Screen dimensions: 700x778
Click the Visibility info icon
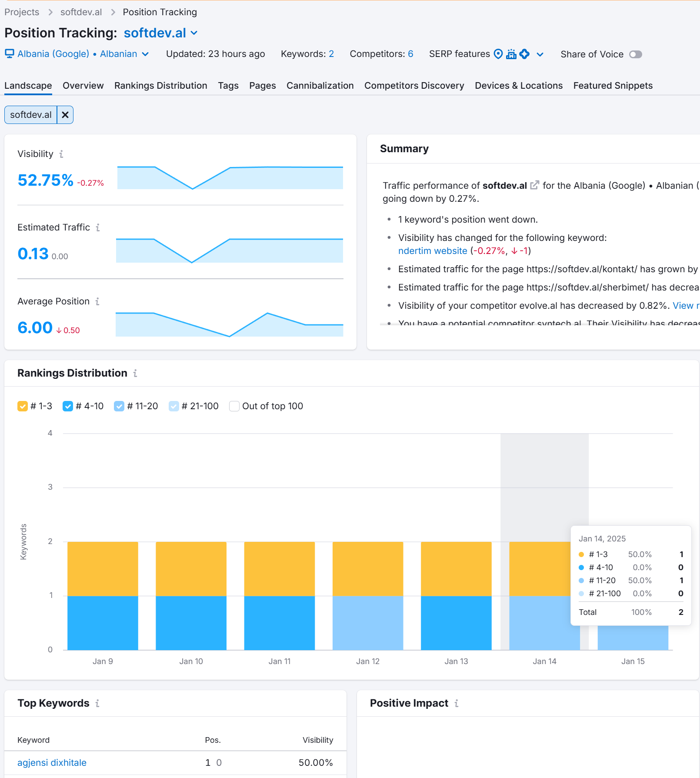pyautogui.click(x=61, y=154)
